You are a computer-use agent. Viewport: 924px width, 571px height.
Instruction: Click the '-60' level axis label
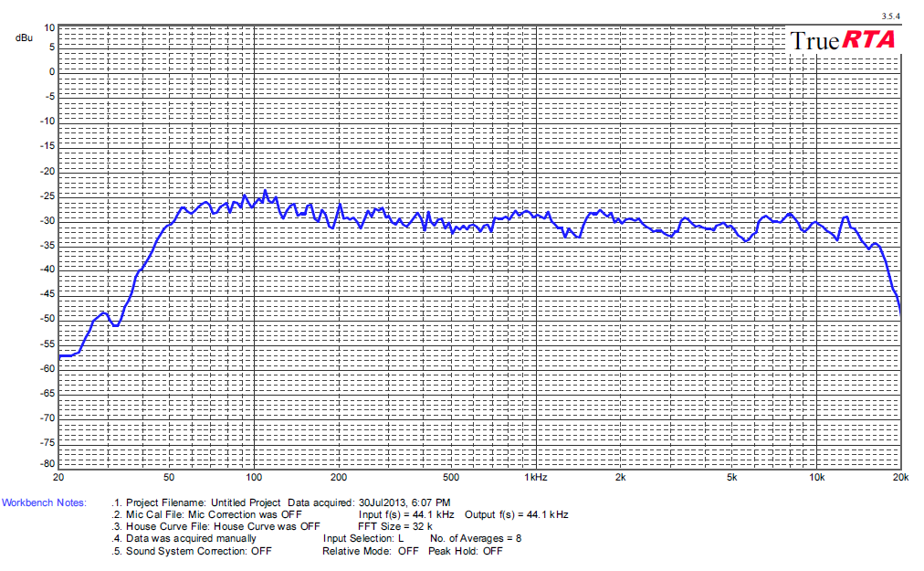coord(47,369)
